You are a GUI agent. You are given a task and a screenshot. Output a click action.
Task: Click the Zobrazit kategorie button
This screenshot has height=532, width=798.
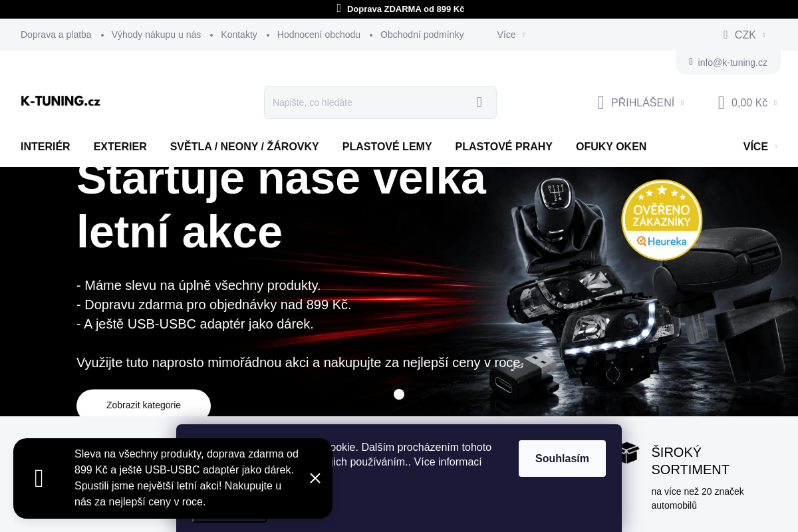tap(144, 405)
